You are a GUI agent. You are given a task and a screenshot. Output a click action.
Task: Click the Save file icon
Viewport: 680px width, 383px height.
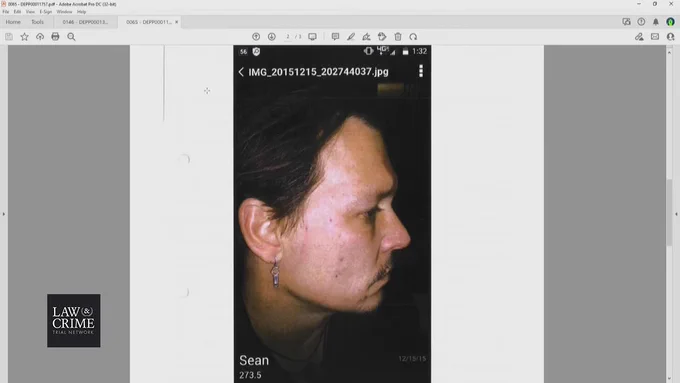pos(9,37)
